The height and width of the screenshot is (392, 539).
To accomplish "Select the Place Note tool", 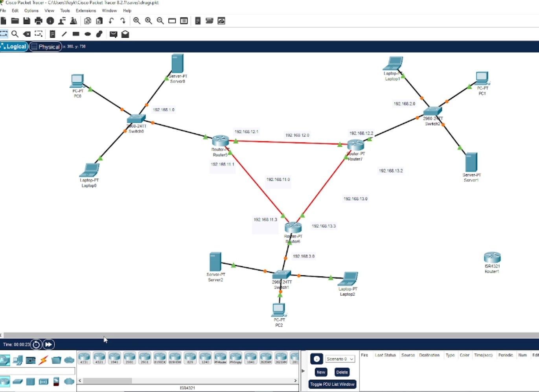I will point(52,34).
